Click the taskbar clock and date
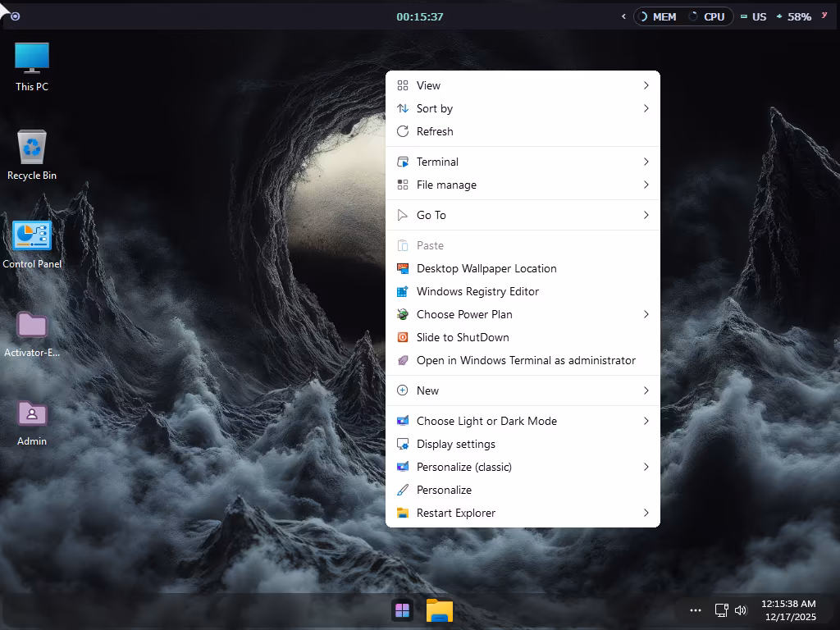 click(x=788, y=610)
